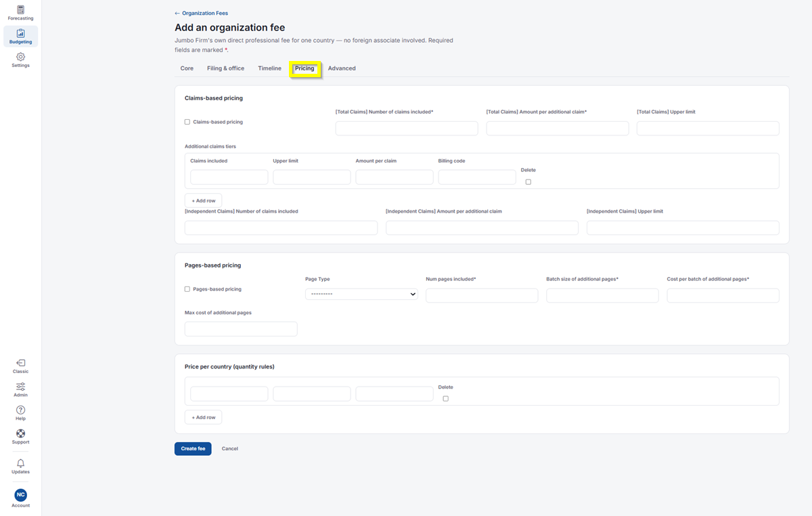This screenshot has width=812, height=516.
Task: Focus Independent Claims Amount per additional claim field
Action: point(482,228)
